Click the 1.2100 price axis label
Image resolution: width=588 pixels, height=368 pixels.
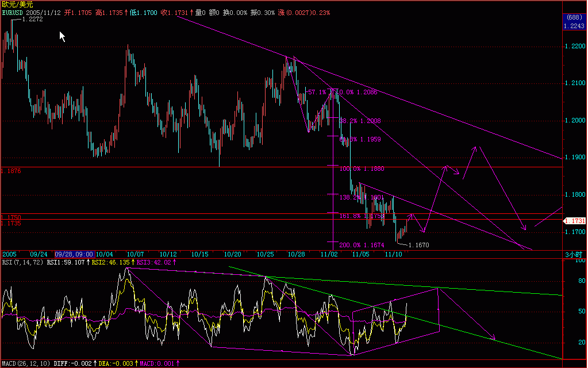(575, 83)
